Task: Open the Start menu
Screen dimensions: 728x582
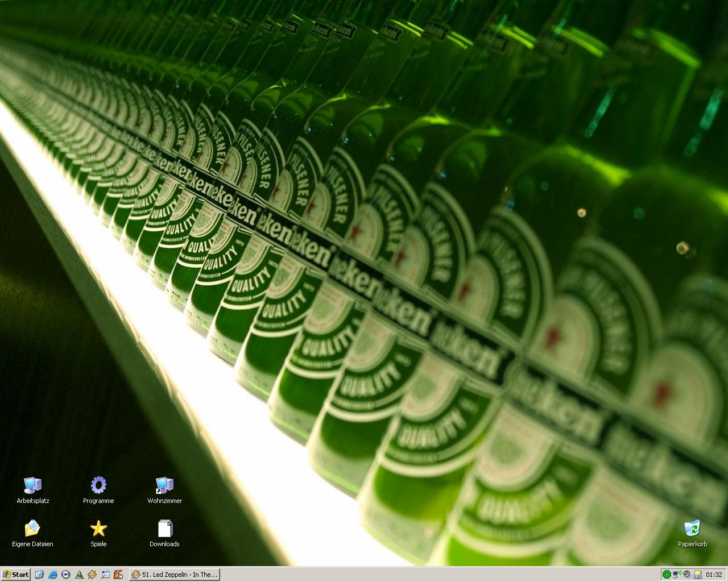Action: pyautogui.click(x=15, y=575)
